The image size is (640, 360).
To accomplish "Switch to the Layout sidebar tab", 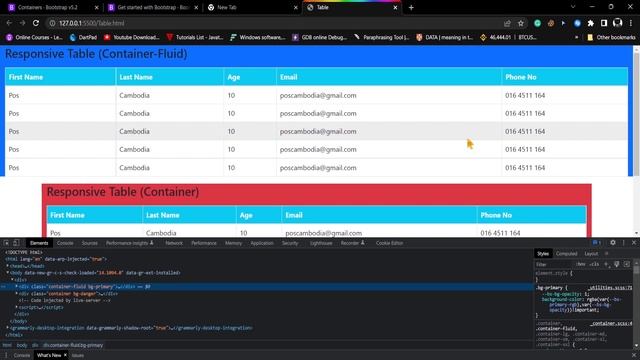I will 591,253.
